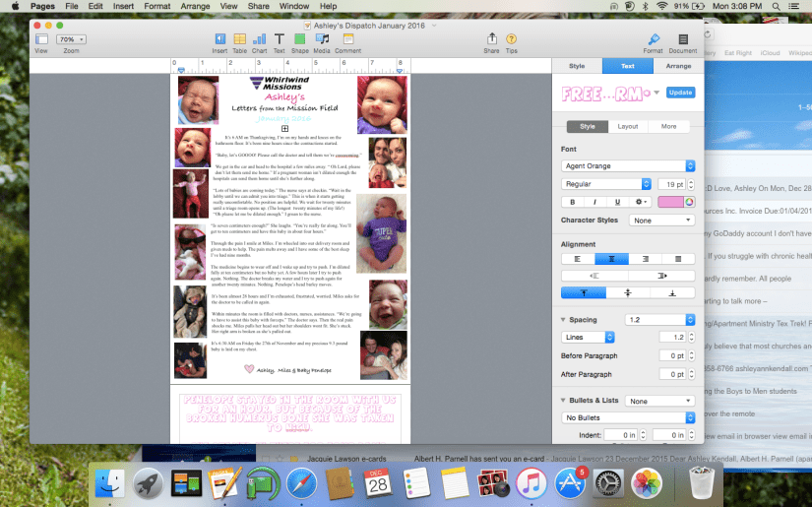Open iTunes from the dock
The width and height of the screenshot is (812, 507).
coord(531,482)
